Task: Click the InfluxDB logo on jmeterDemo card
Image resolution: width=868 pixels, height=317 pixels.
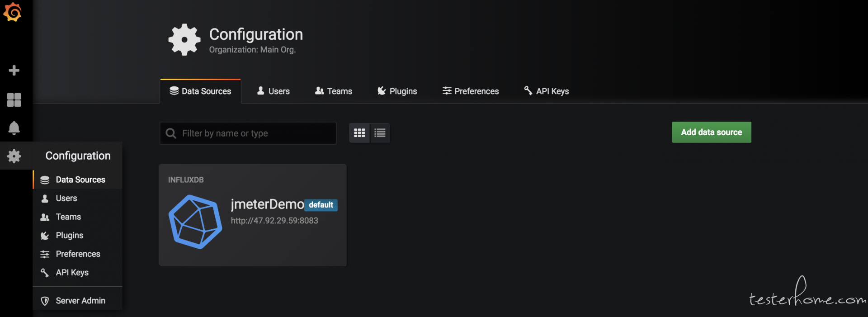Action: click(195, 222)
